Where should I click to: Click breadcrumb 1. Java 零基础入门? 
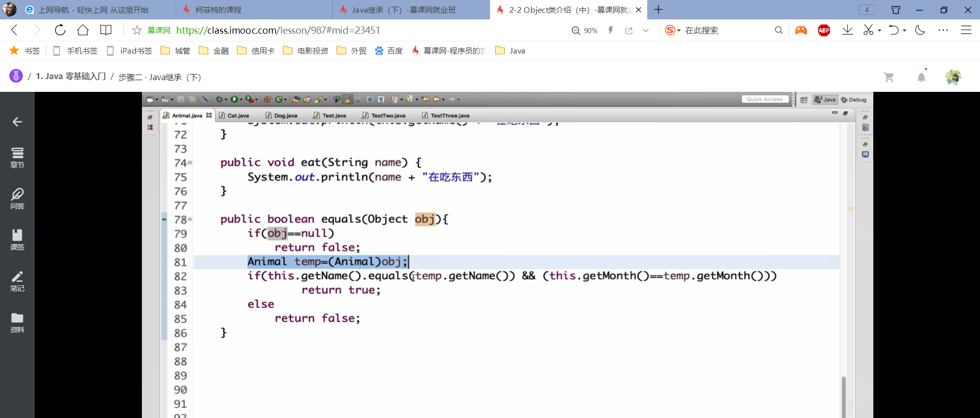[71, 76]
